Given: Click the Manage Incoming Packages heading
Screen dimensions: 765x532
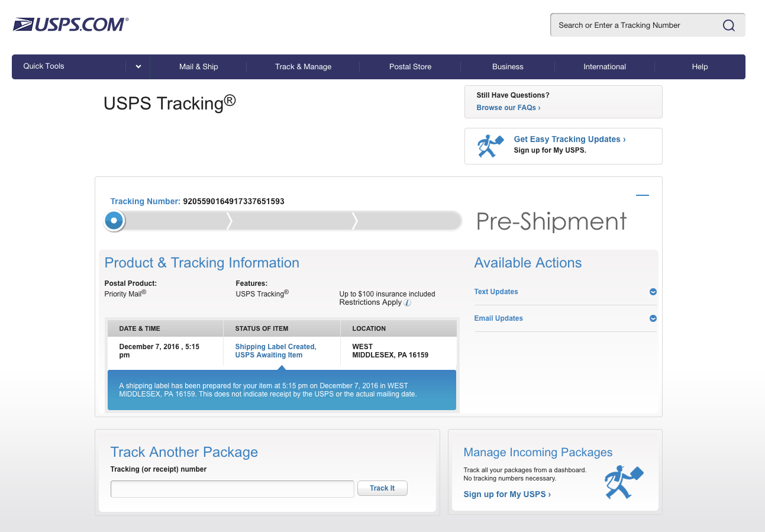Looking at the screenshot, I should [538, 452].
